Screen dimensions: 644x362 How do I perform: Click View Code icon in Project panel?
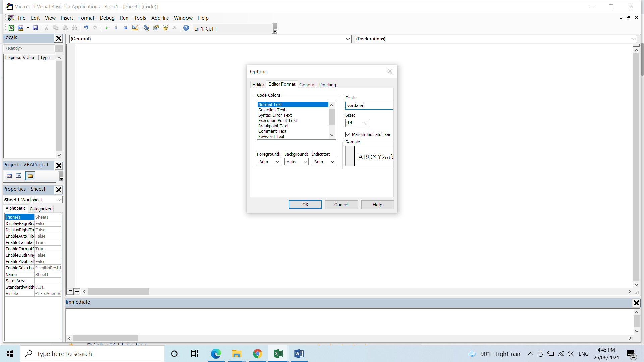pos(10,176)
